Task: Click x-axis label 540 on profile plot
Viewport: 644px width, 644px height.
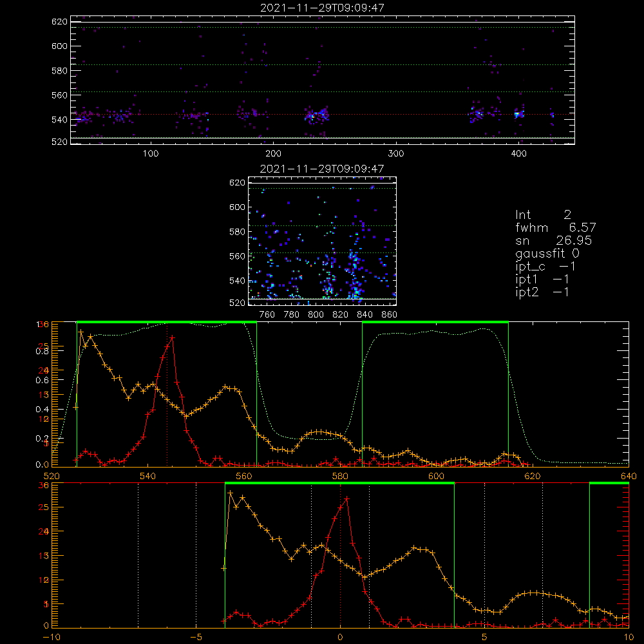Action: 147,476
